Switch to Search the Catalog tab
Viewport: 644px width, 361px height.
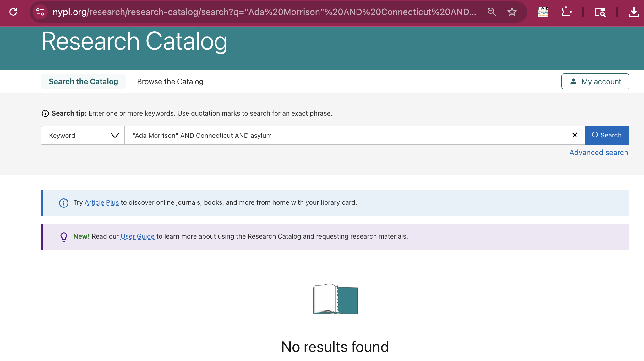click(x=83, y=81)
